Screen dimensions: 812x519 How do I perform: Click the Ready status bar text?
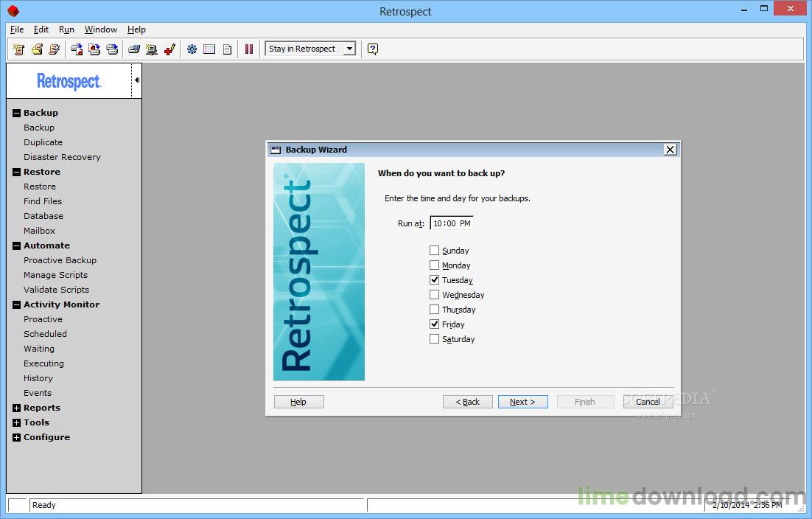(x=44, y=505)
